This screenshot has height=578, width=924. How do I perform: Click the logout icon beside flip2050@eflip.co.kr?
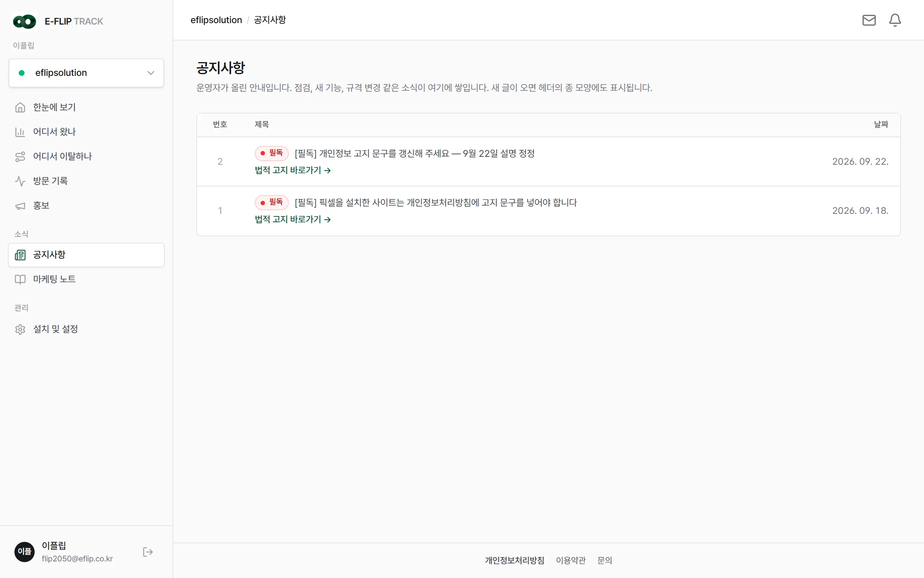pyautogui.click(x=148, y=552)
